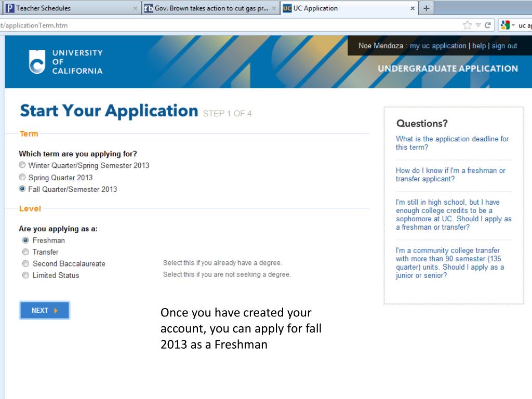Click 'Which term are you applying for?' text
532x399 pixels.
pyautogui.click(x=78, y=154)
